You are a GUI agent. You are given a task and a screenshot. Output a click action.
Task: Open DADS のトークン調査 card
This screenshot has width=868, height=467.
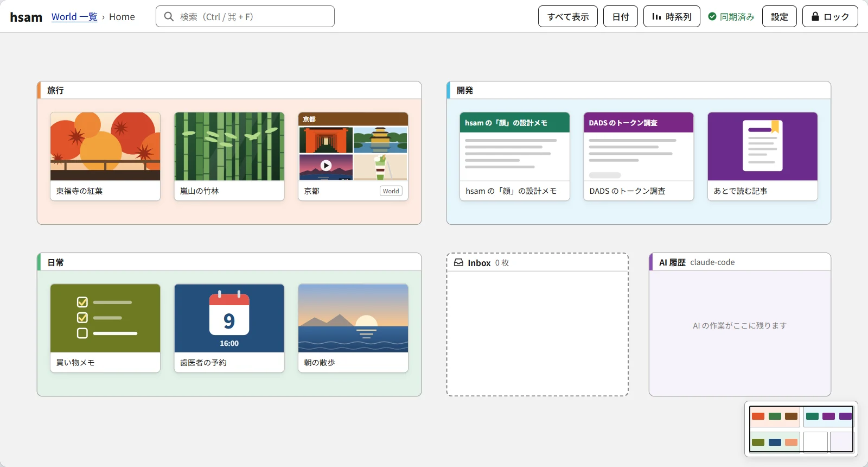[x=639, y=156]
